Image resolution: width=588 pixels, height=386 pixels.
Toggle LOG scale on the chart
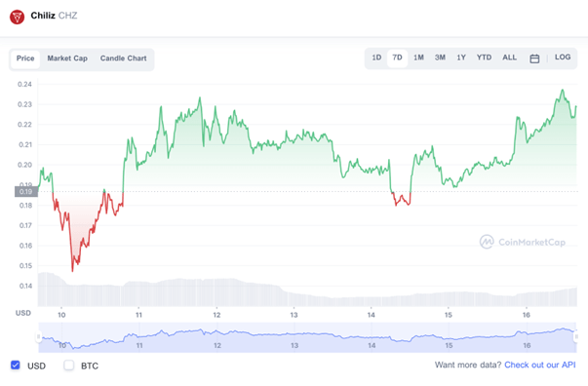click(563, 58)
